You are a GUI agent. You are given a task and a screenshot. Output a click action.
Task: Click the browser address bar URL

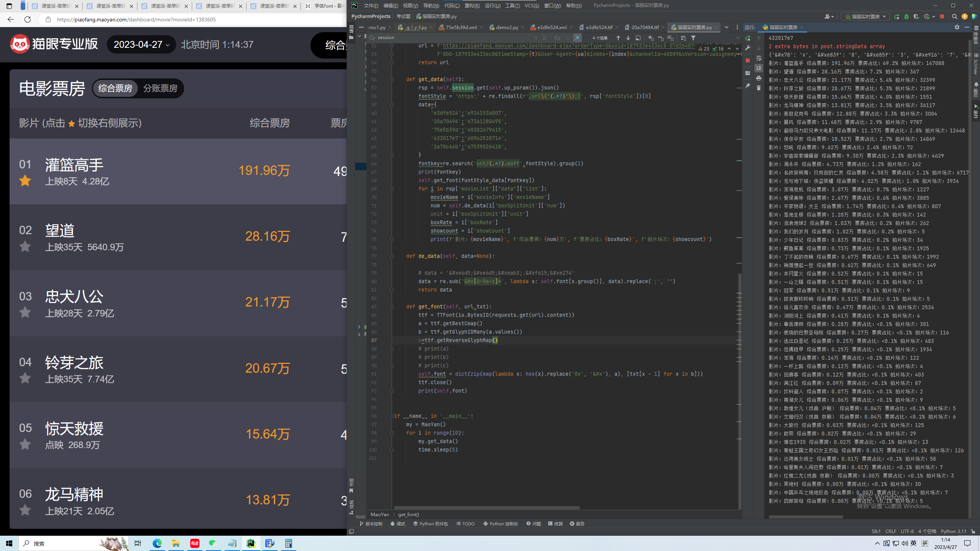(x=136, y=20)
